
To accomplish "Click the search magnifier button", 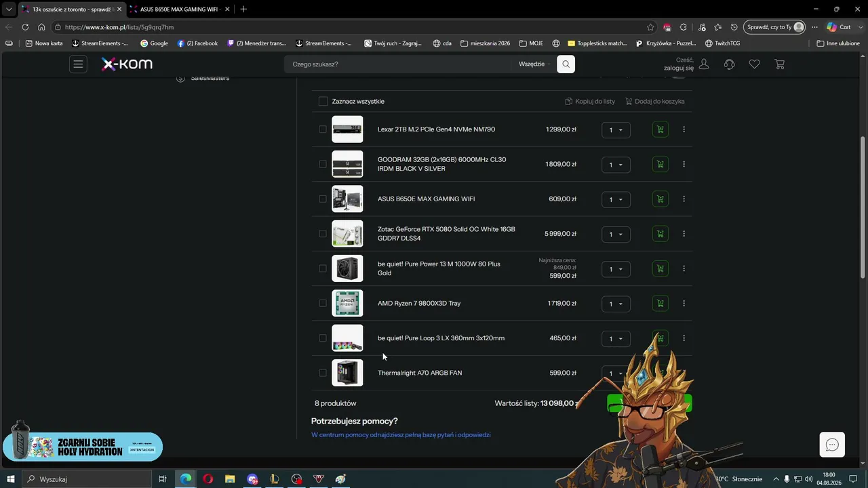I will [566, 64].
